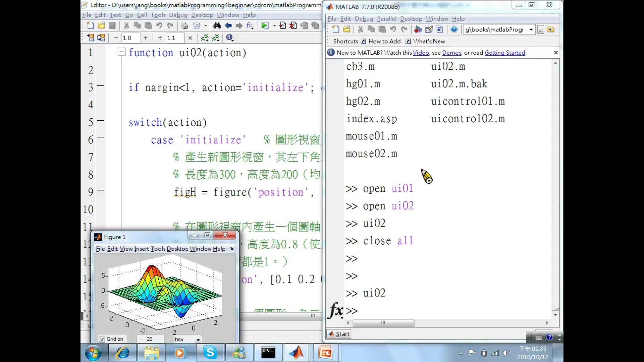Open the hsv colormap dropdown

pos(198,340)
